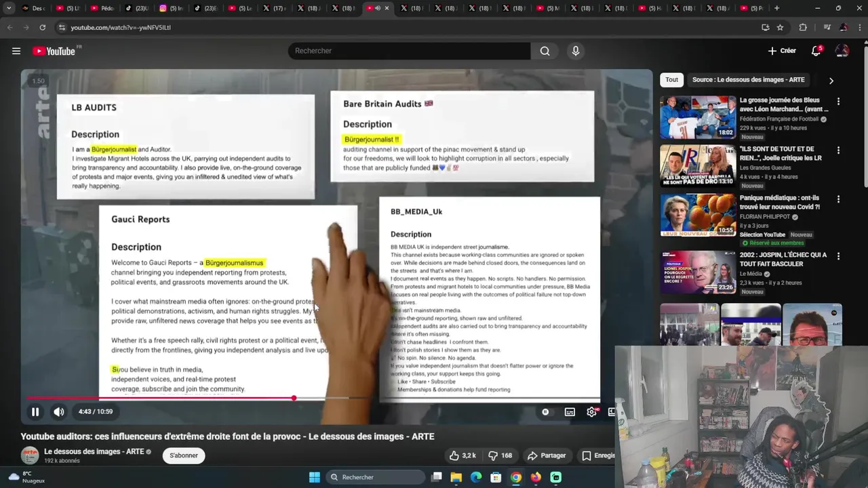
Task: Open the player settings gear
Action: coord(592,411)
